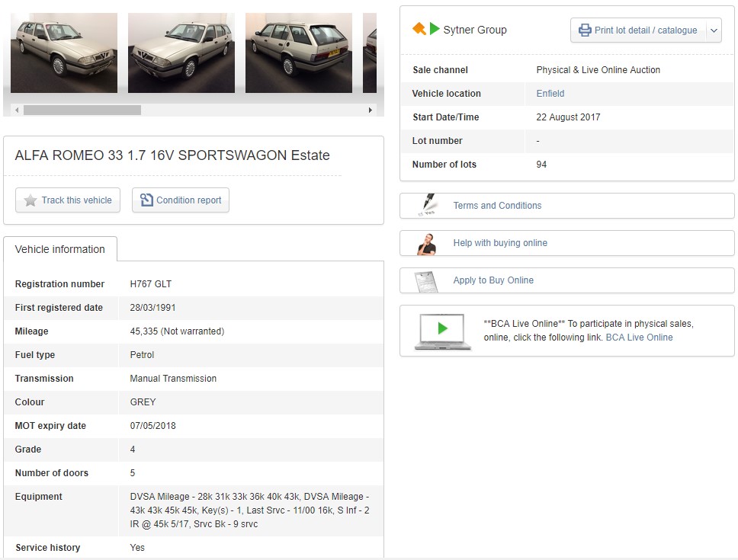Select the fuel type value Petrol

coord(142,355)
